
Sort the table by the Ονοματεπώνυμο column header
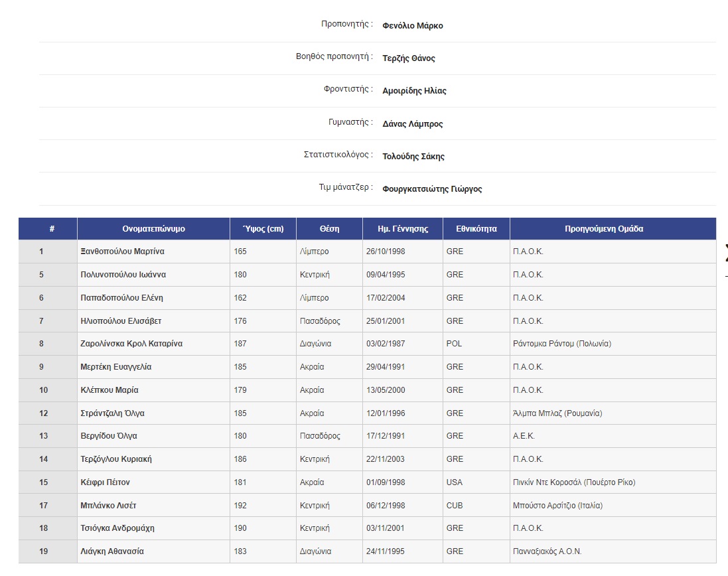coord(153,228)
